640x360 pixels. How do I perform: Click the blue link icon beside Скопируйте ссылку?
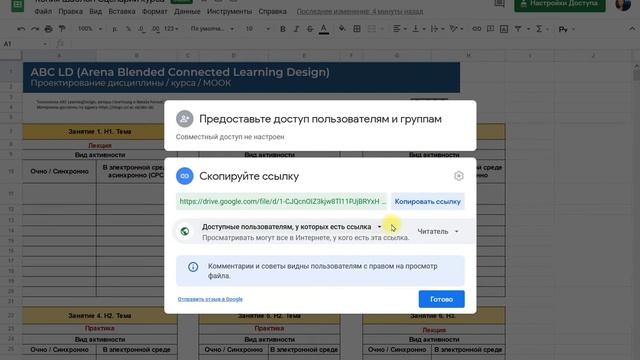coord(184,176)
